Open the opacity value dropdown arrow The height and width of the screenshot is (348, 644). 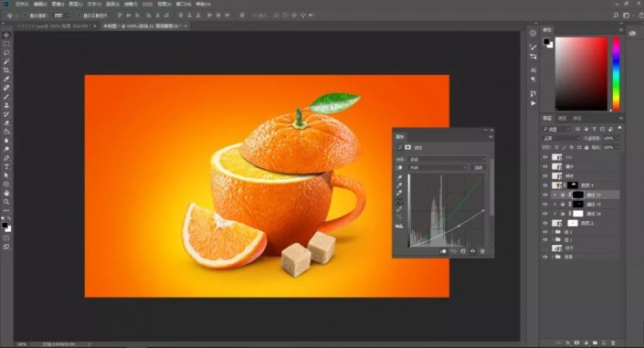618,139
